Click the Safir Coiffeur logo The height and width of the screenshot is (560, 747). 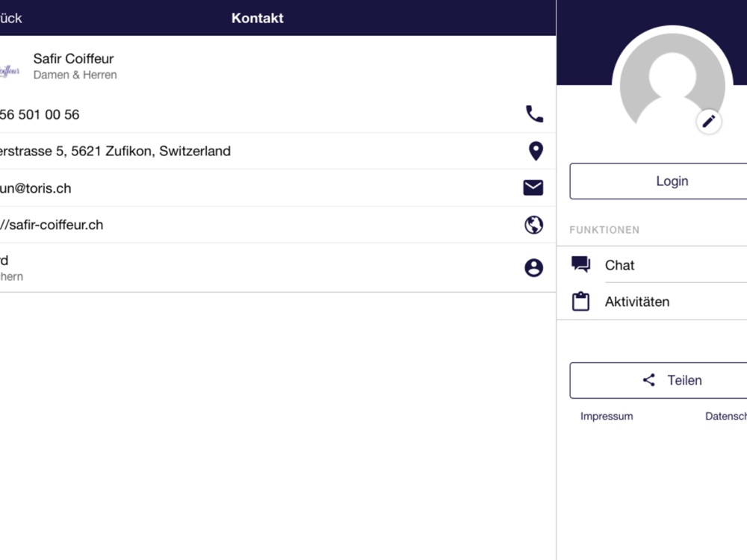(x=10, y=70)
